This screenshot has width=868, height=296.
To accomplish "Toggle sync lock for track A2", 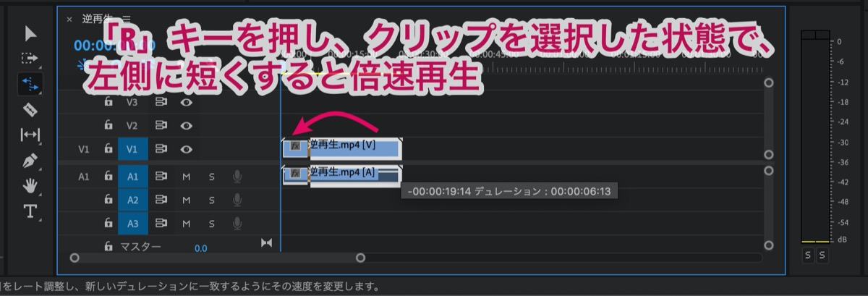I will tap(161, 200).
